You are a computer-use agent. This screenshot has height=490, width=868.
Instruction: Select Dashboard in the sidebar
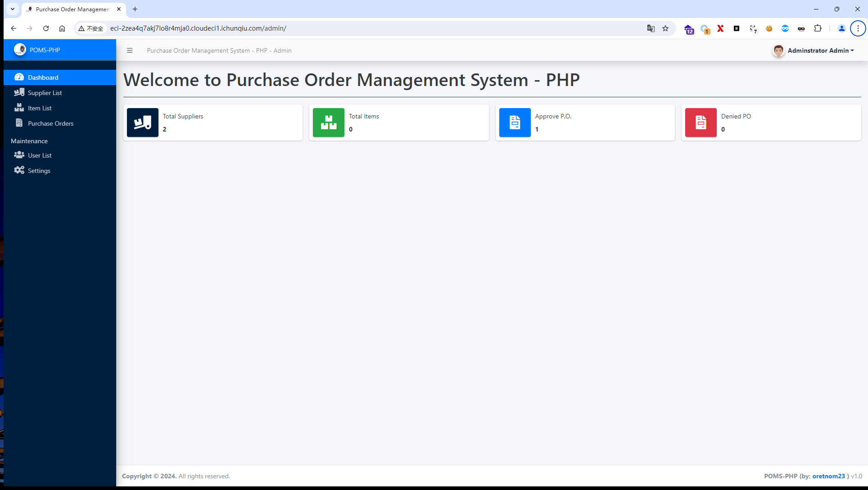[43, 77]
